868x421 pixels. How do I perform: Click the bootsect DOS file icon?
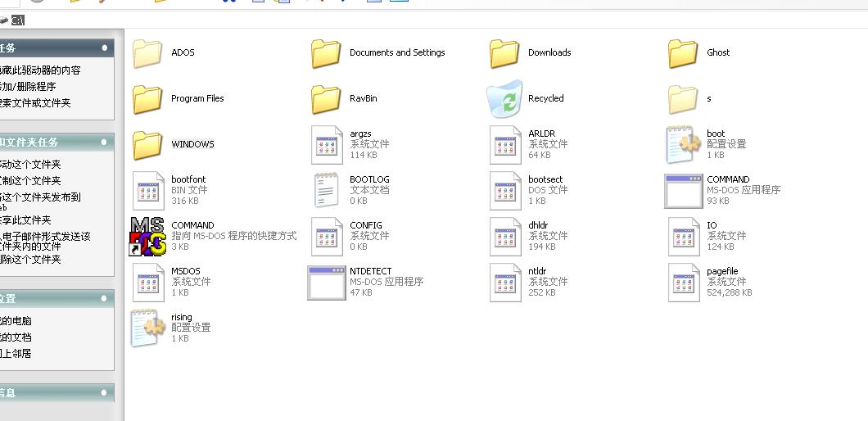[505, 191]
